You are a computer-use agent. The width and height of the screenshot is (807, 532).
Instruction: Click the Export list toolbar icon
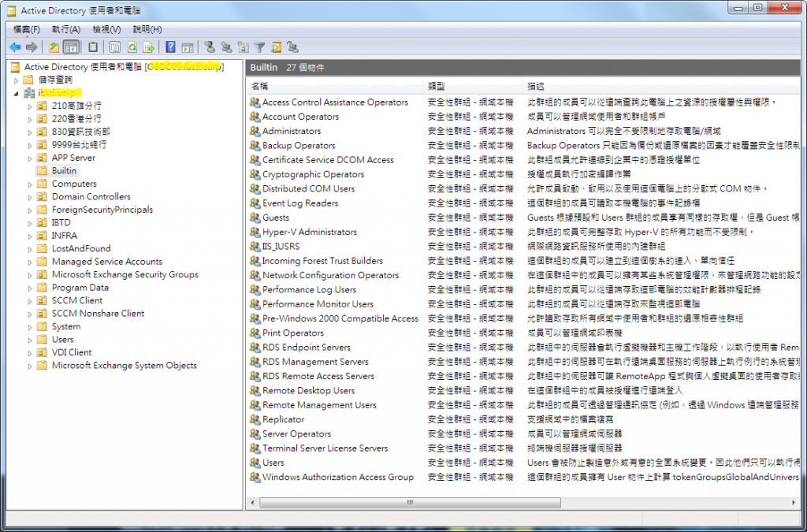(149, 47)
